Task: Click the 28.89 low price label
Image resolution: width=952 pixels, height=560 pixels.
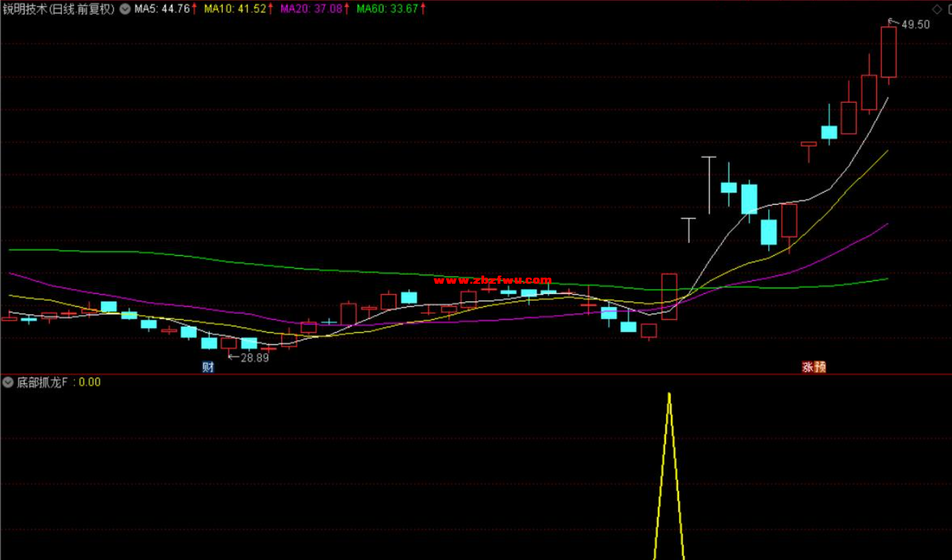Action: (254, 358)
